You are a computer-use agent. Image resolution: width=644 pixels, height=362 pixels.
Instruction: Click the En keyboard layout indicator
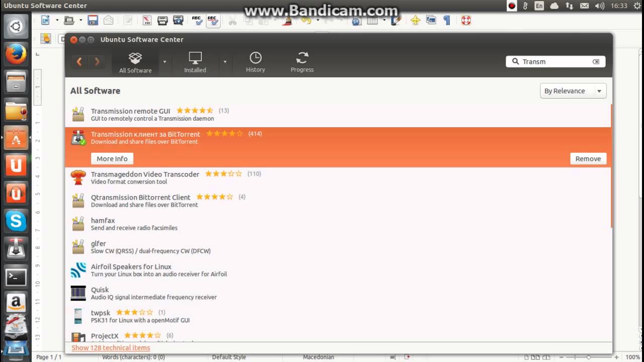[x=539, y=6]
